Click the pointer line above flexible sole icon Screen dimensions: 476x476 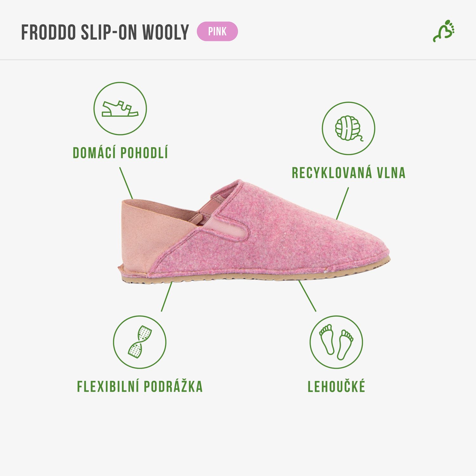pos(167,296)
